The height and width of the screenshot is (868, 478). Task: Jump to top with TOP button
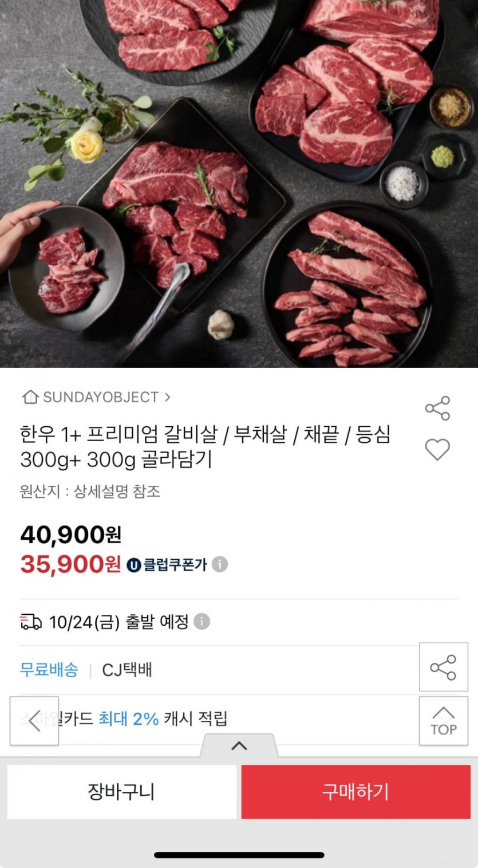tap(443, 721)
